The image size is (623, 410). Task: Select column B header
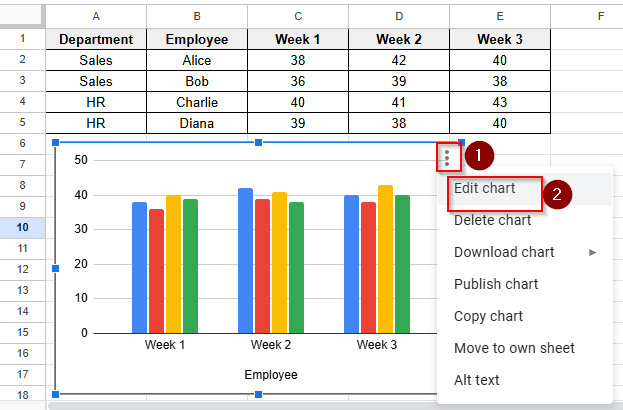tap(197, 16)
